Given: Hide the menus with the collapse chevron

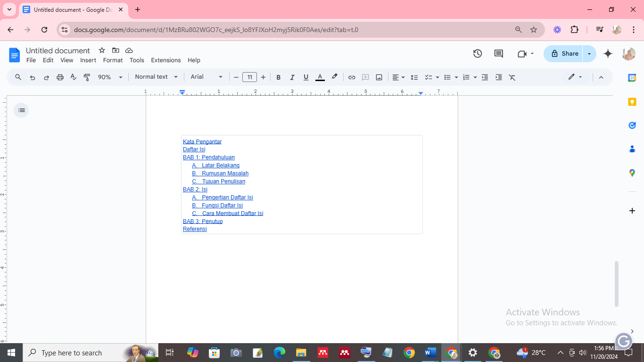Looking at the screenshot, I should [601, 77].
